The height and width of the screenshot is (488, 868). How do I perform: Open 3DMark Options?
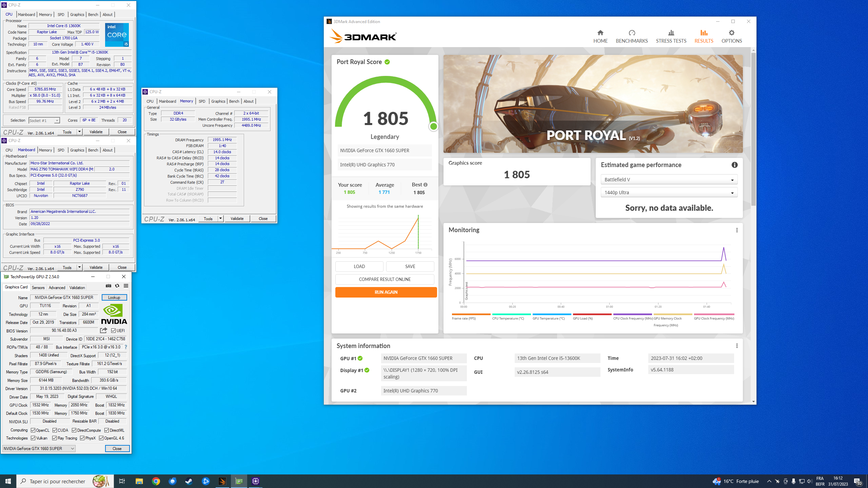(x=731, y=36)
